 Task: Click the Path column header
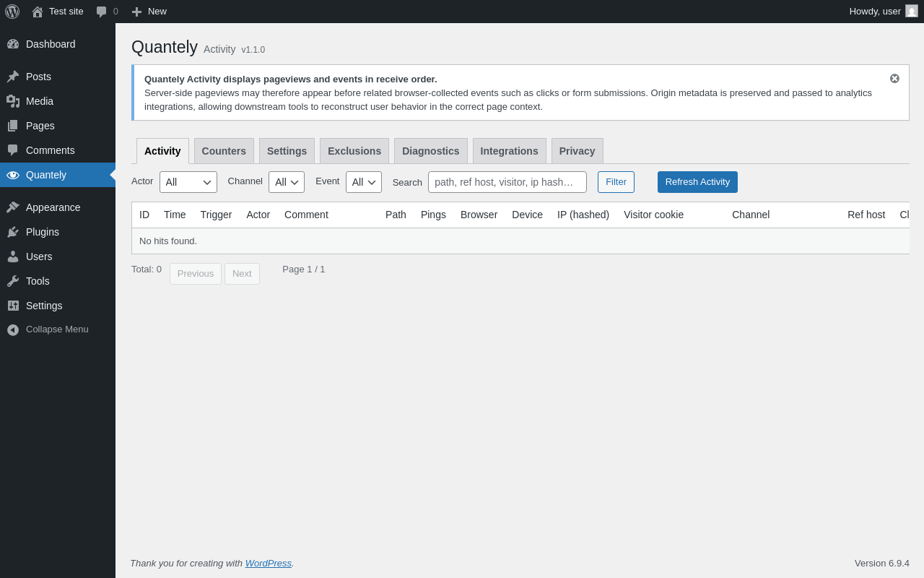[396, 215]
